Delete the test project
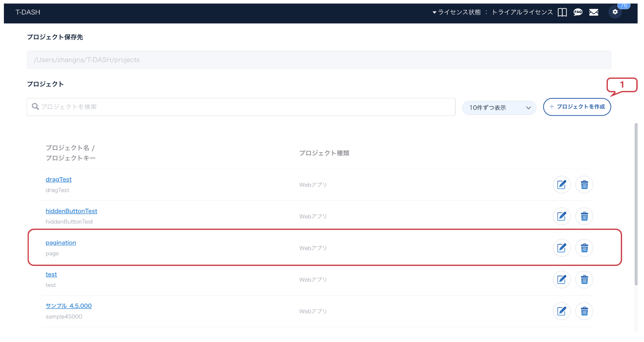Screen dimensions: 644x342 [x=584, y=279]
